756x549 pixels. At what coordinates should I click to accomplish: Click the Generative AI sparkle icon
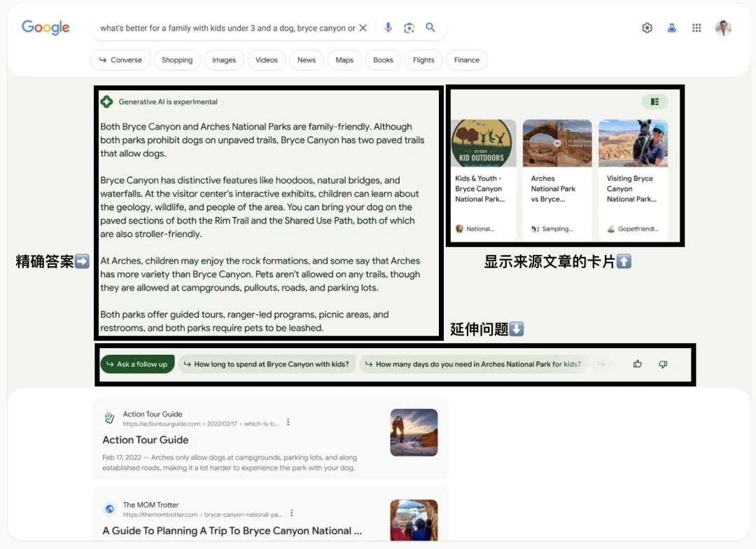106,102
